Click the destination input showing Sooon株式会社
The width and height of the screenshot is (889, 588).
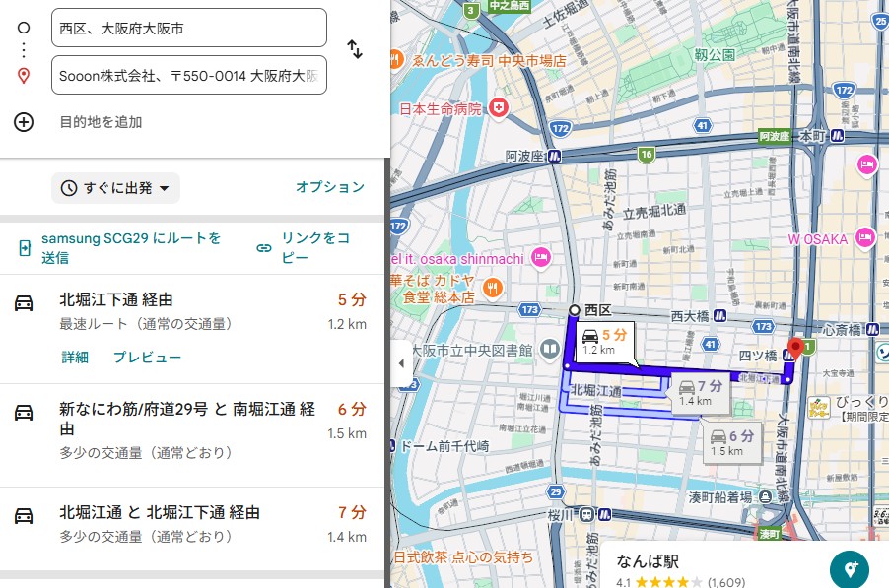coord(187,75)
